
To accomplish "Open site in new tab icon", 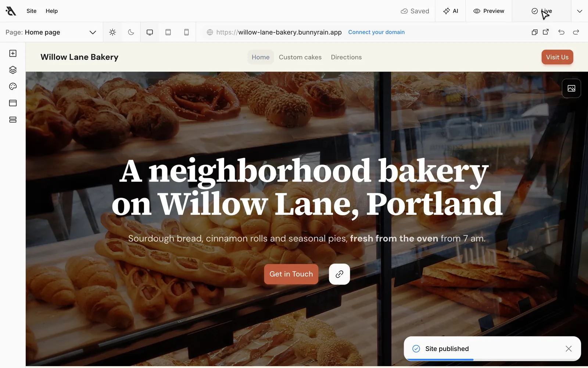I will tap(546, 32).
